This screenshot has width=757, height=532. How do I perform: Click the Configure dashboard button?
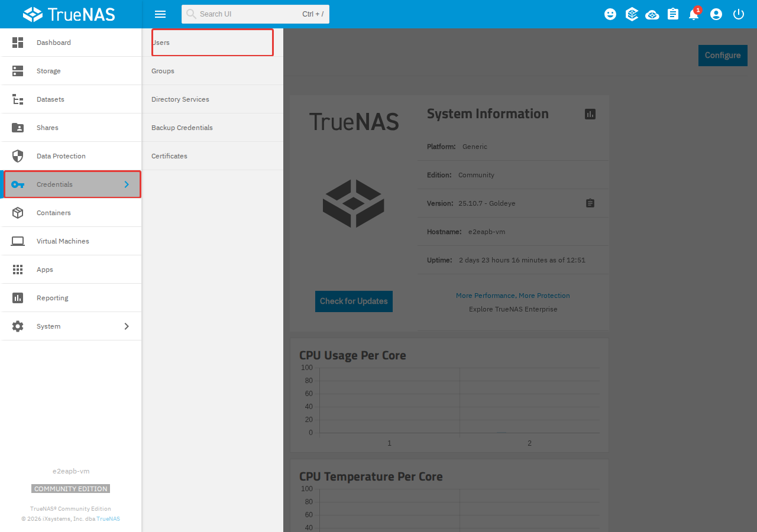[723, 55]
